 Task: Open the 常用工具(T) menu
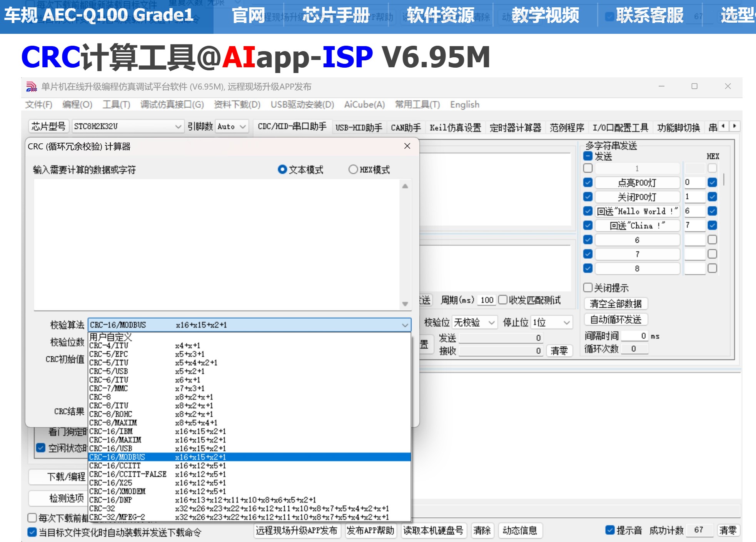[417, 105]
